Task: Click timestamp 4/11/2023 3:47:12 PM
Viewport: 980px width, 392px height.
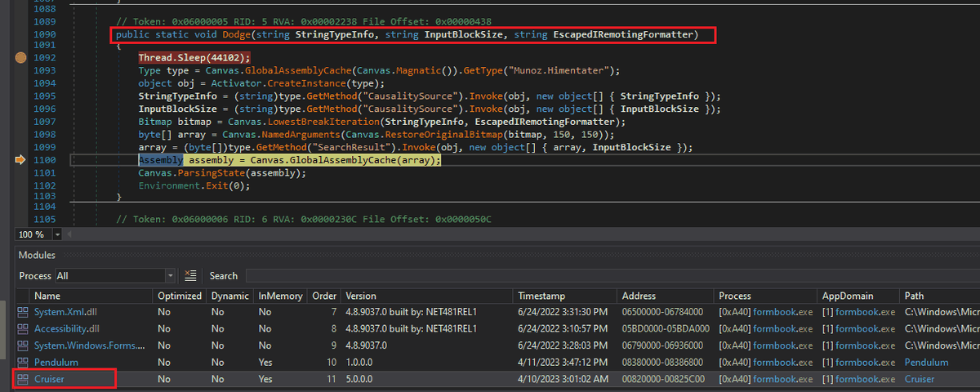Action: pos(564,362)
